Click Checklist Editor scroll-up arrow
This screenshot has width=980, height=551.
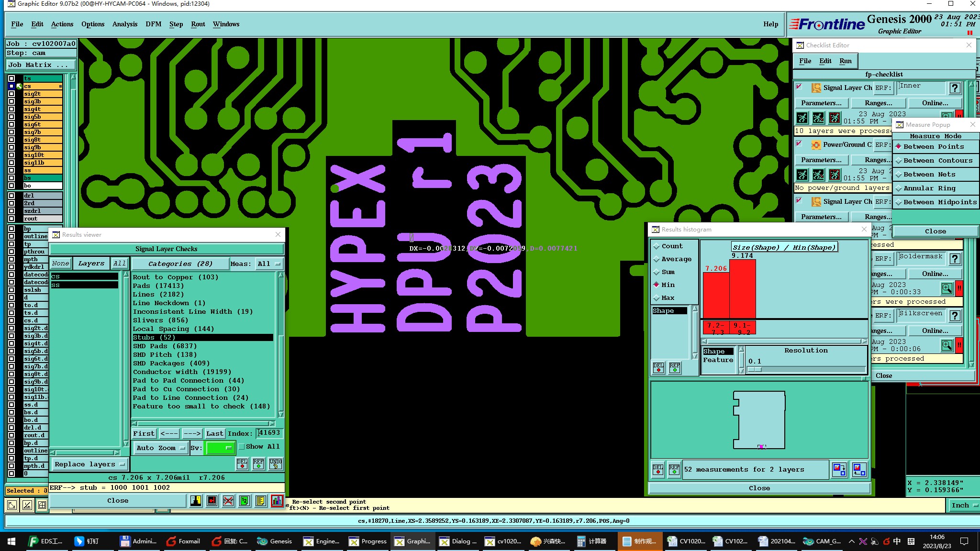coord(971,84)
